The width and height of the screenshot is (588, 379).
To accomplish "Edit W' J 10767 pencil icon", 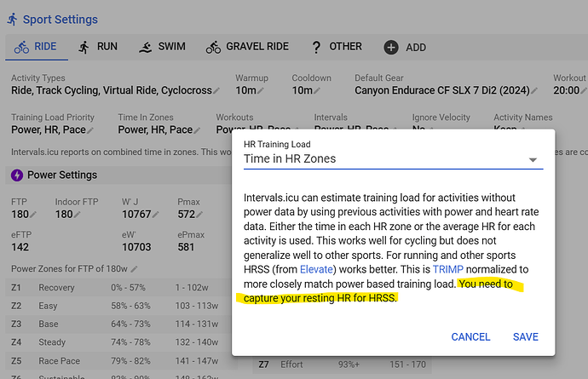I will pos(156,215).
